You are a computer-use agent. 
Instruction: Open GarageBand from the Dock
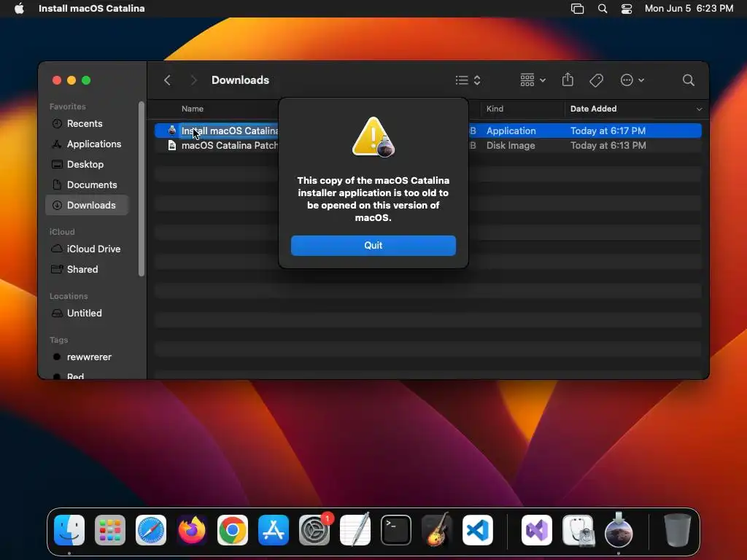point(437,530)
